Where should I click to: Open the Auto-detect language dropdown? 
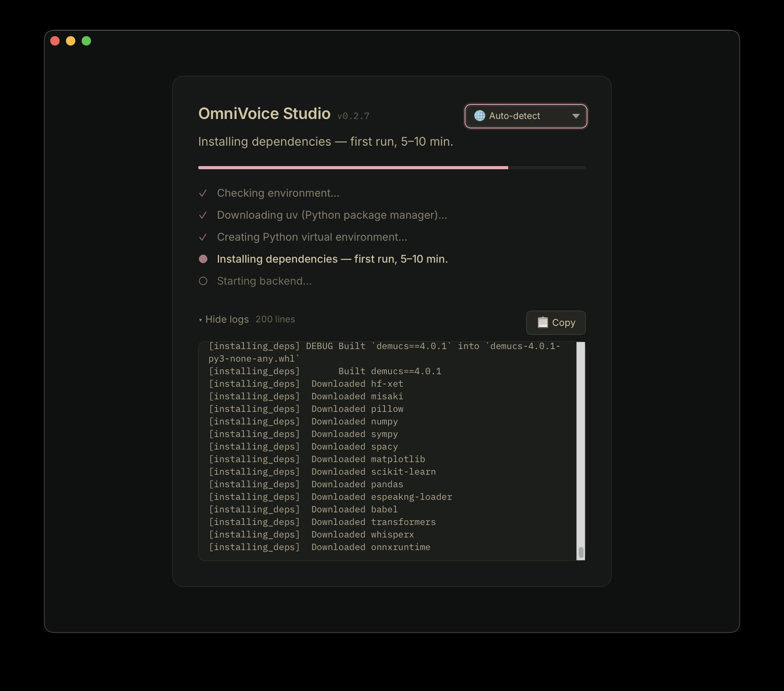tap(526, 116)
